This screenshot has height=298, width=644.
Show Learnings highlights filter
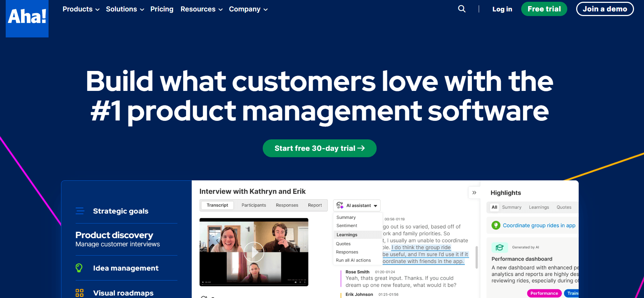539,207
